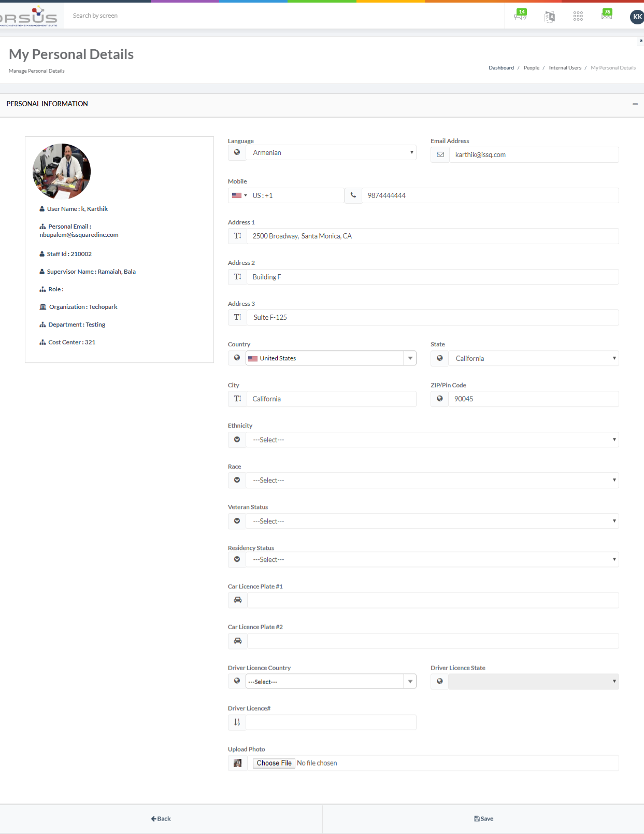This screenshot has height=834, width=644.
Task: Click the car icon beside Licence Plate #1
Action: [x=238, y=600]
